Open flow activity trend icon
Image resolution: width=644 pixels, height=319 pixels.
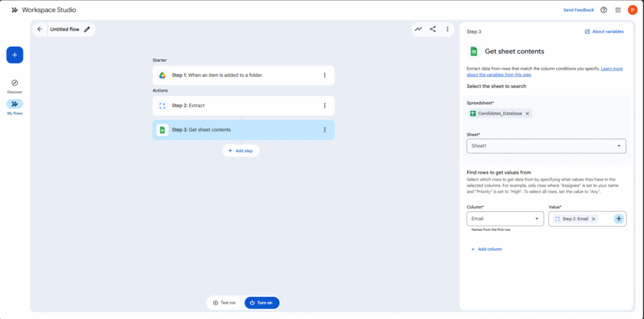418,29
